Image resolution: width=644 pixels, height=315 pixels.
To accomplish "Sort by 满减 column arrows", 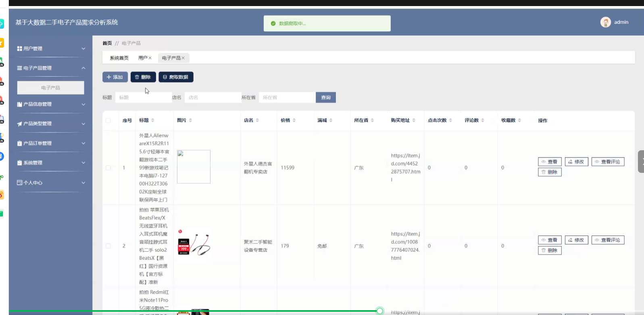I will 331,120.
